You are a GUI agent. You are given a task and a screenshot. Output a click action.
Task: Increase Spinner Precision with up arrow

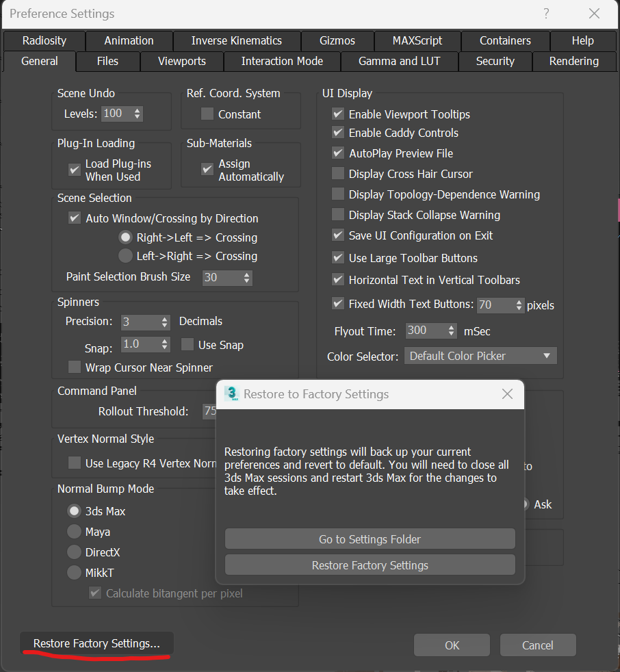(164, 319)
